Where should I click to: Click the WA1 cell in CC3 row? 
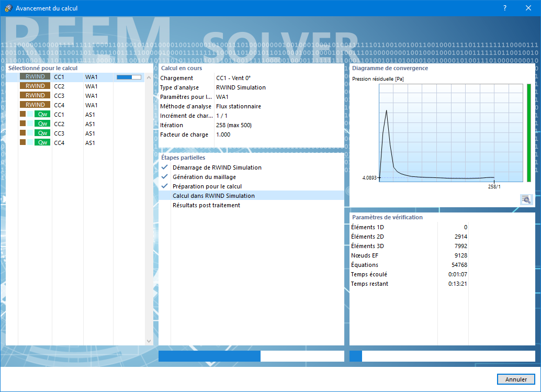pyautogui.click(x=92, y=96)
